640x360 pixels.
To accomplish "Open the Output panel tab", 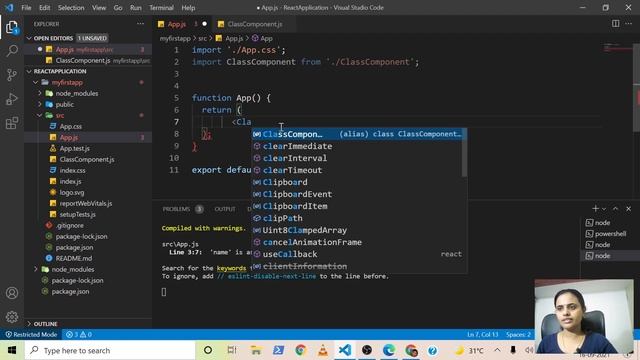I will (x=225, y=209).
